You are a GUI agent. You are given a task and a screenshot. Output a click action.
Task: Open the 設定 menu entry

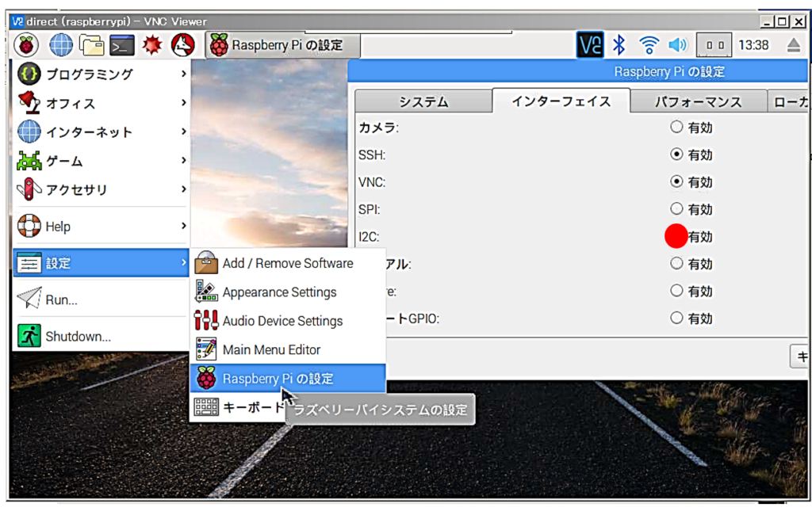pyautogui.click(x=101, y=263)
